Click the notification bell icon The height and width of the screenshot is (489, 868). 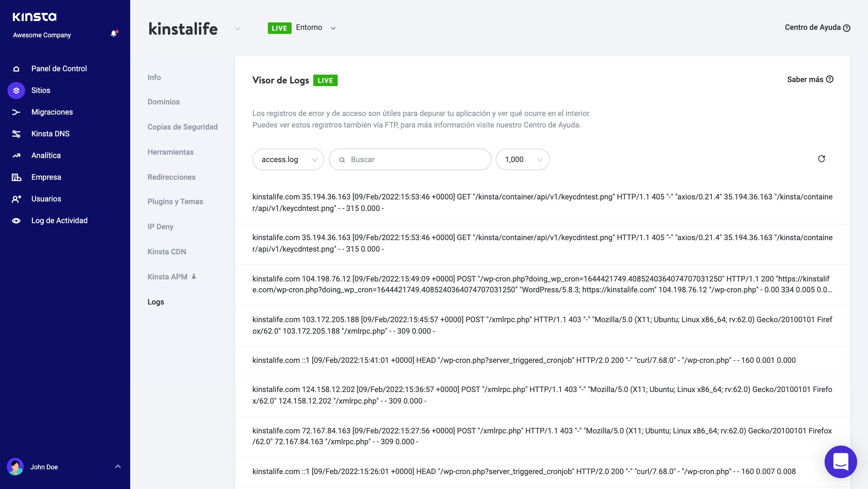(113, 34)
